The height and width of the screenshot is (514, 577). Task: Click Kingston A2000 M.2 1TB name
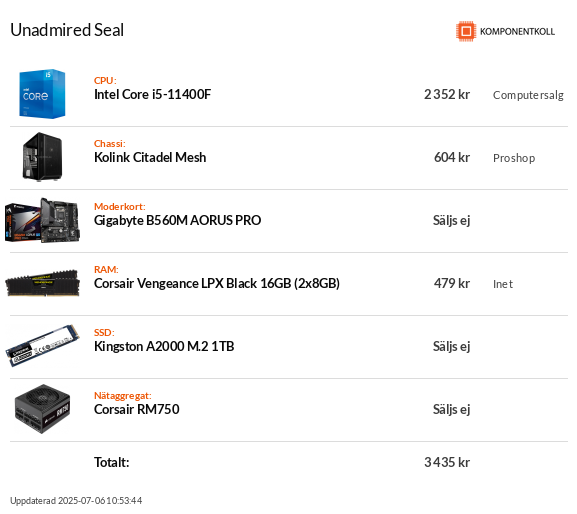pyautogui.click(x=164, y=346)
